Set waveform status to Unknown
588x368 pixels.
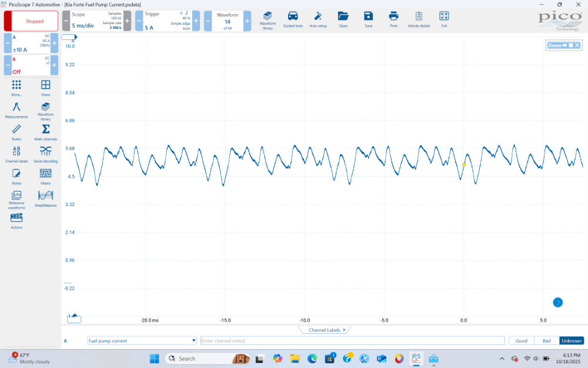point(571,340)
